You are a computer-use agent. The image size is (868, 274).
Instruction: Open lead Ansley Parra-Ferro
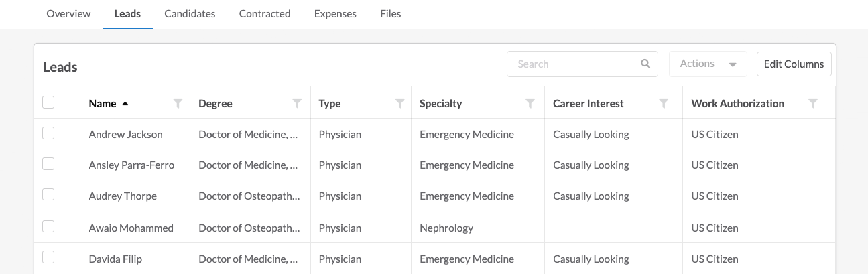pos(131,165)
